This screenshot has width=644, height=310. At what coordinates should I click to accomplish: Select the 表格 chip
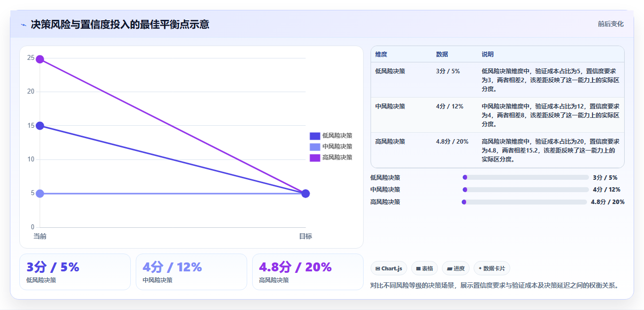(424, 268)
